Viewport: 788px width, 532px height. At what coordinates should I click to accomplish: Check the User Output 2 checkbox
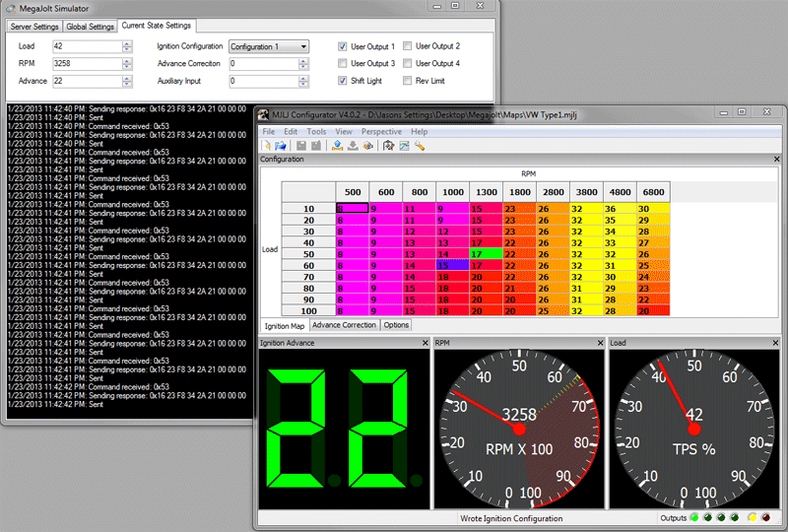pyautogui.click(x=408, y=45)
